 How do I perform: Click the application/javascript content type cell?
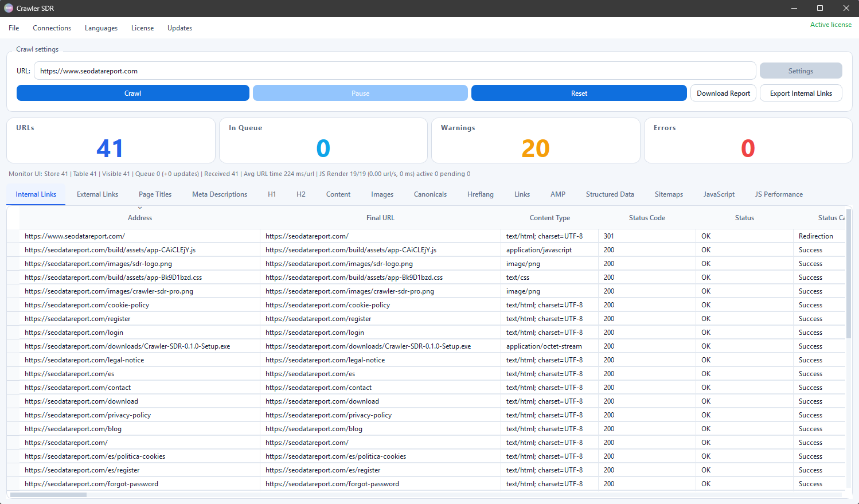click(x=550, y=250)
